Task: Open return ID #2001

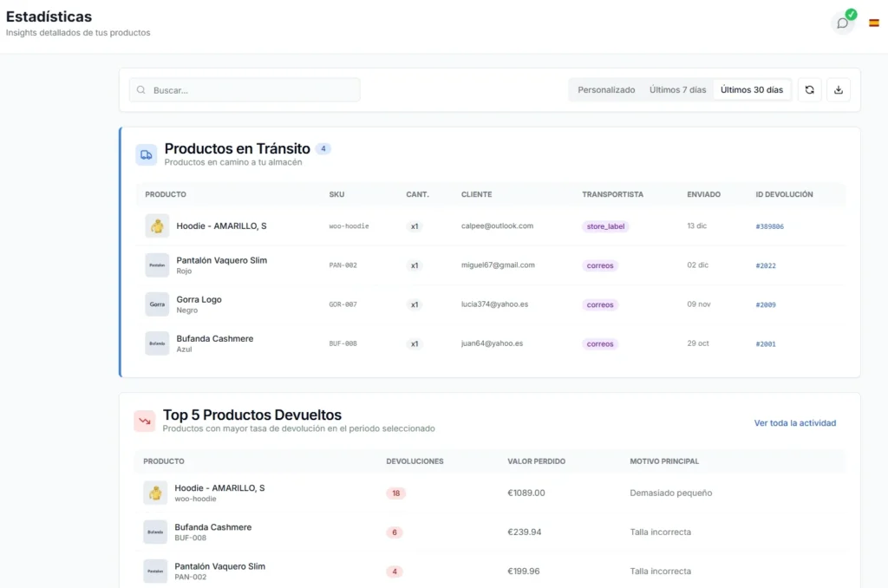Action: click(765, 344)
